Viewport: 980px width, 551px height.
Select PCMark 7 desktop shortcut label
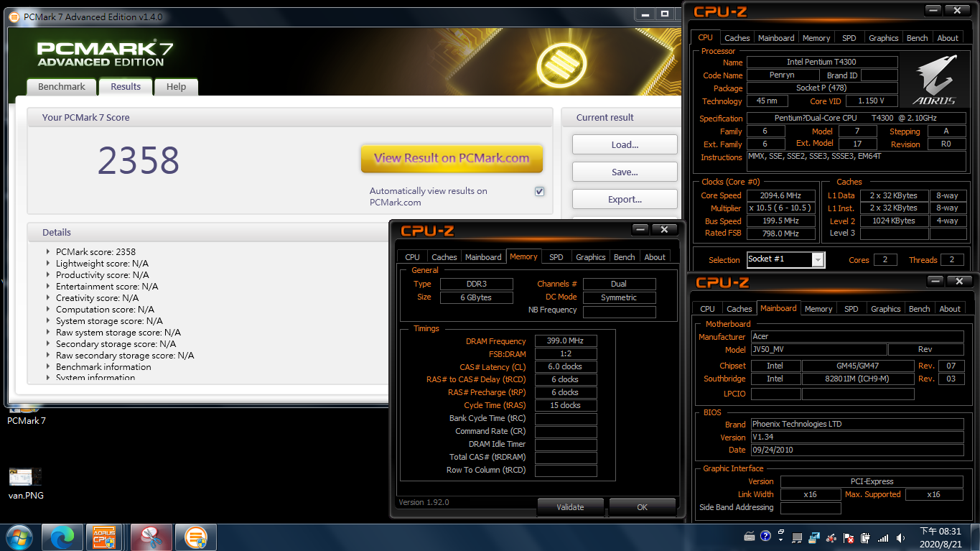27,420
